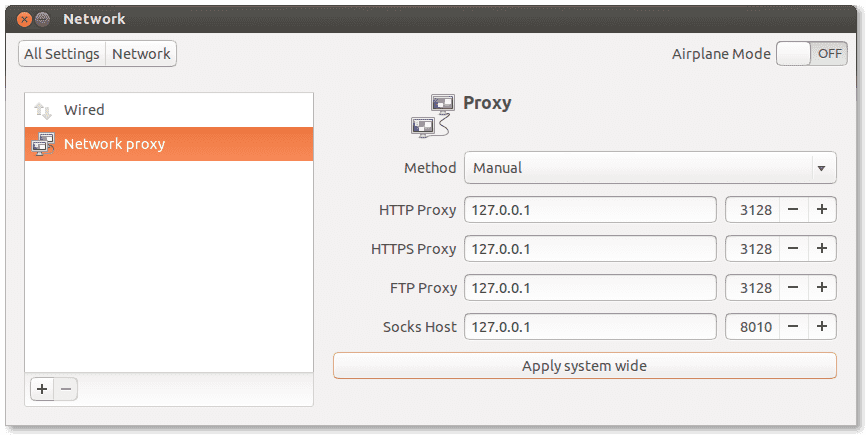Click the Wired connection arrows icon
The image size is (866, 435).
[43, 110]
